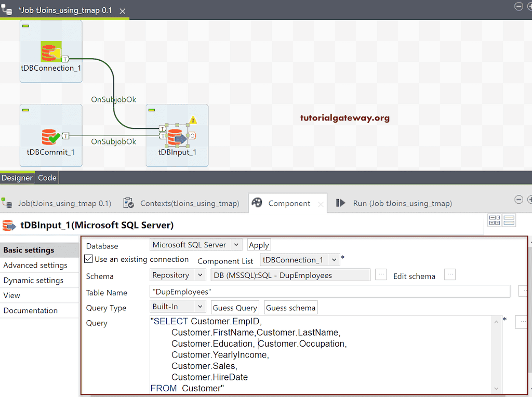Toggle Use an existing connection checkbox
Screen dimensions: 532x397
tap(89, 259)
